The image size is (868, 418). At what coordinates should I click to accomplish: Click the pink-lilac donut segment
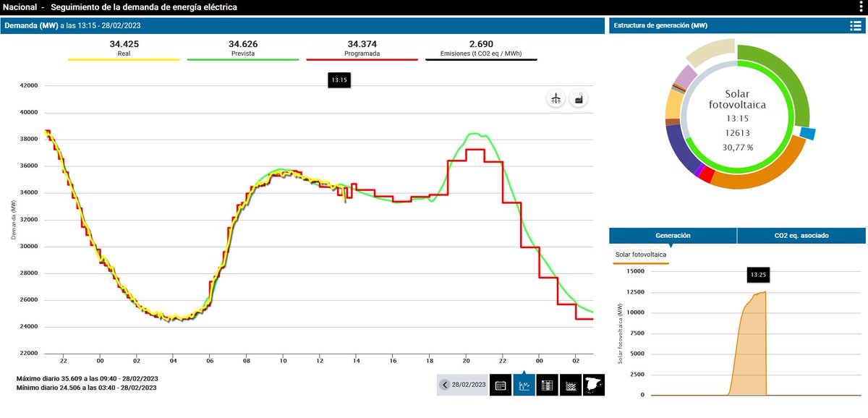pos(684,76)
